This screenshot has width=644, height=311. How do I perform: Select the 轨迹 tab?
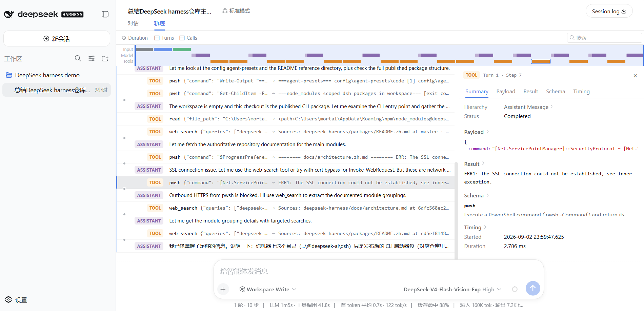pos(159,23)
